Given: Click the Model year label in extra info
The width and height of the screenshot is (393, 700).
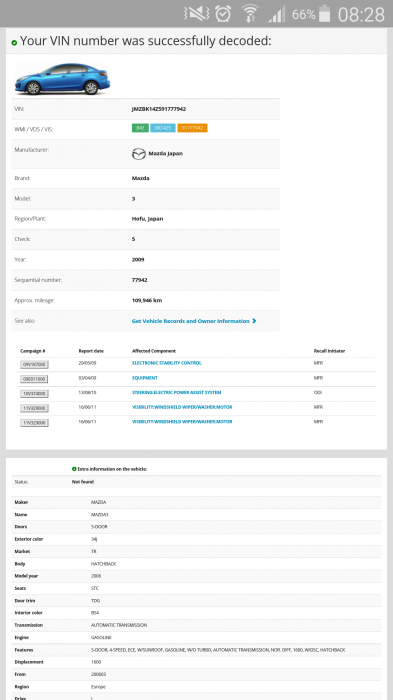Looking at the screenshot, I should tap(26, 576).
